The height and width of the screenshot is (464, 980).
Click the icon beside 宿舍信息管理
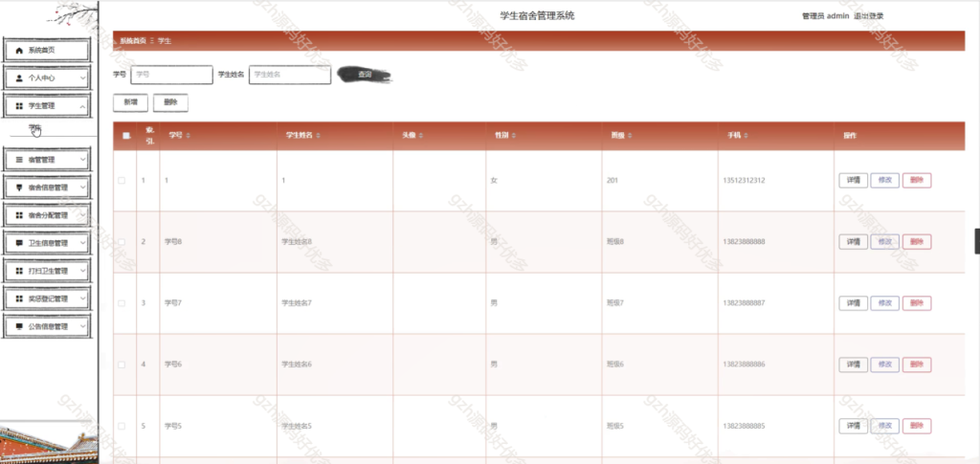point(19,188)
